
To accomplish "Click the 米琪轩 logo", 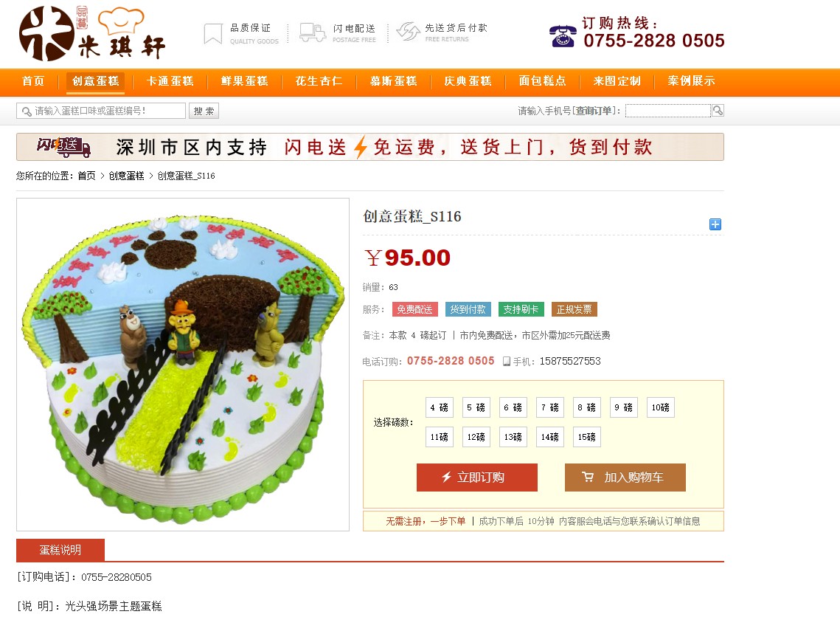I will click(x=92, y=34).
